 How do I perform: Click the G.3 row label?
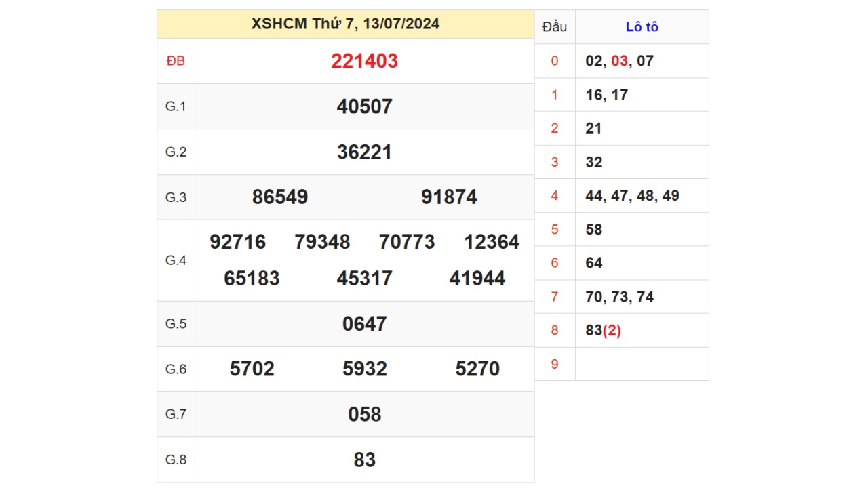pos(176,197)
